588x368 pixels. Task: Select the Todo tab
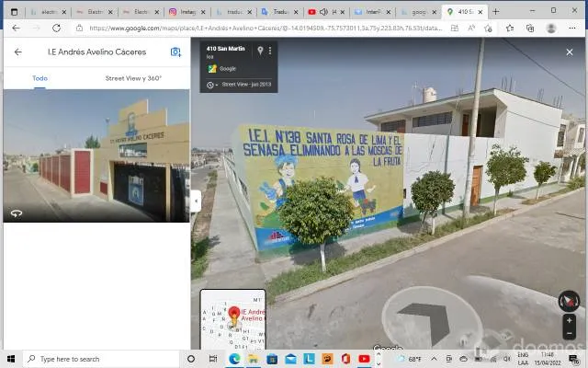point(40,78)
